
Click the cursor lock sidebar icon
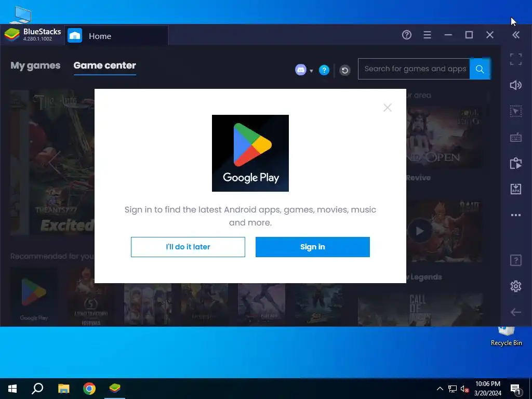516,111
